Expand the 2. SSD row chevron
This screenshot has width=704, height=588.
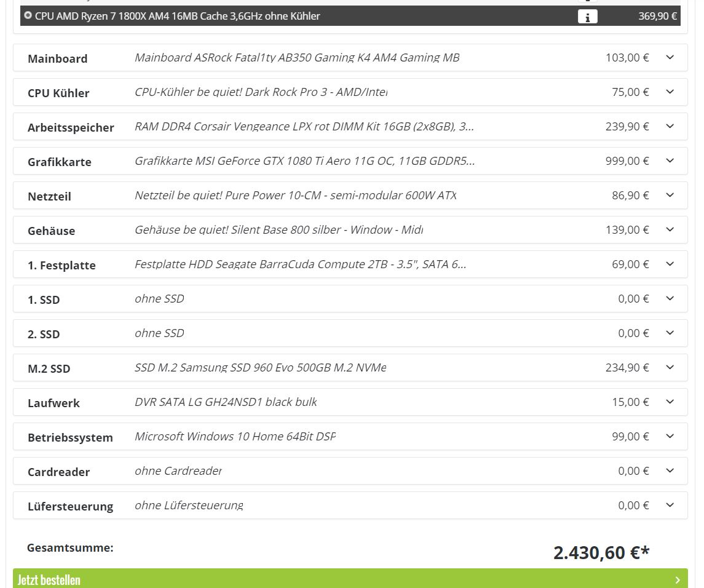[x=670, y=333]
